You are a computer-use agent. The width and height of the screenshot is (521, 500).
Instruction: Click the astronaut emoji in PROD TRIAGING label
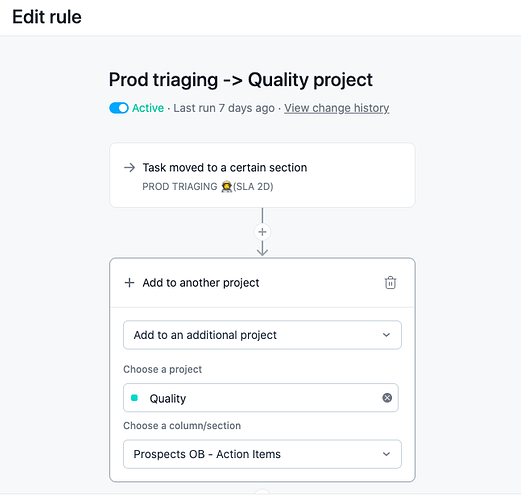[x=227, y=186]
